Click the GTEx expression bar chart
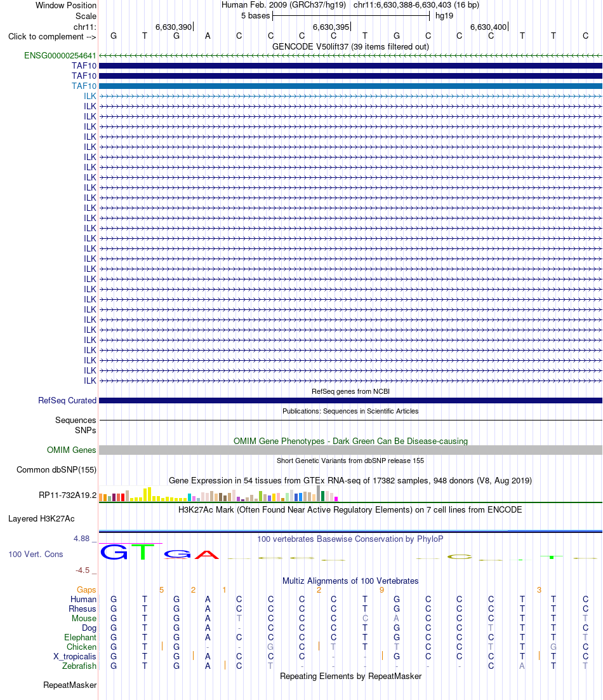The height and width of the screenshot is (700, 603). click(x=218, y=494)
